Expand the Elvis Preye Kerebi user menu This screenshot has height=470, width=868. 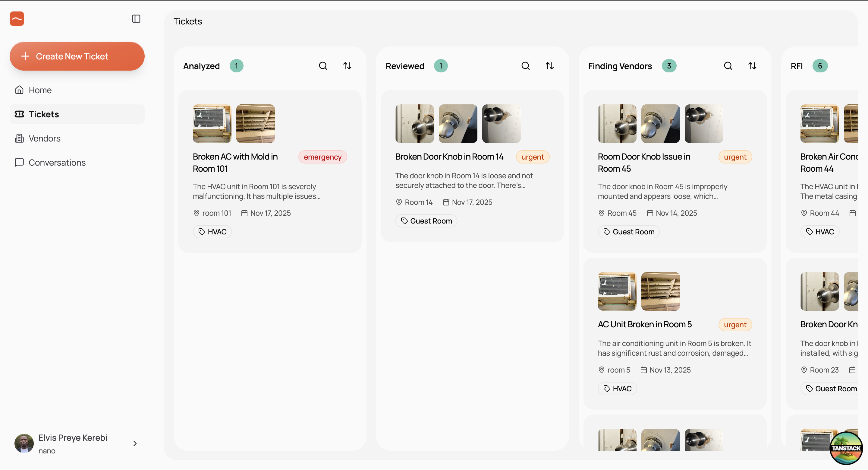[x=135, y=443]
